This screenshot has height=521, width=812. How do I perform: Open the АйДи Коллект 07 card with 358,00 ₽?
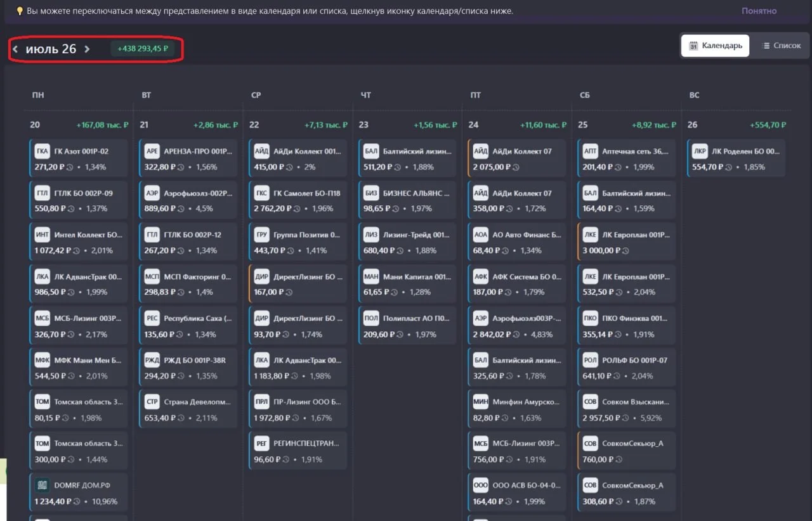(x=517, y=200)
